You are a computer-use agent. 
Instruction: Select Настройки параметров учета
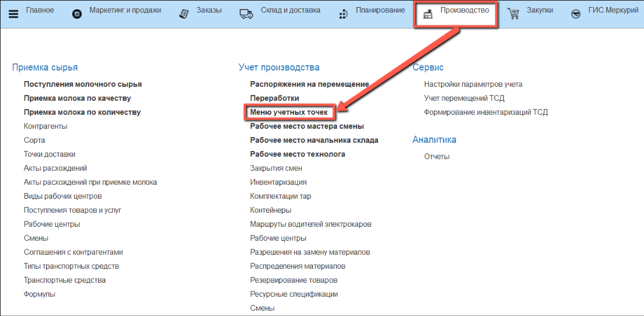click(x=473, y=84)
